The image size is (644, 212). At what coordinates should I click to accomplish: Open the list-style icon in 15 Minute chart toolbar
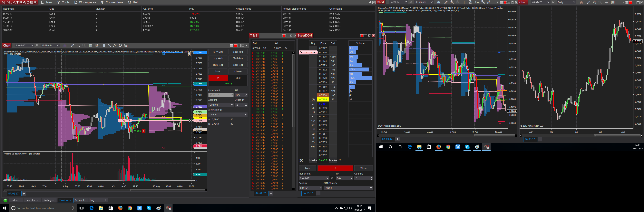[126, 46]
